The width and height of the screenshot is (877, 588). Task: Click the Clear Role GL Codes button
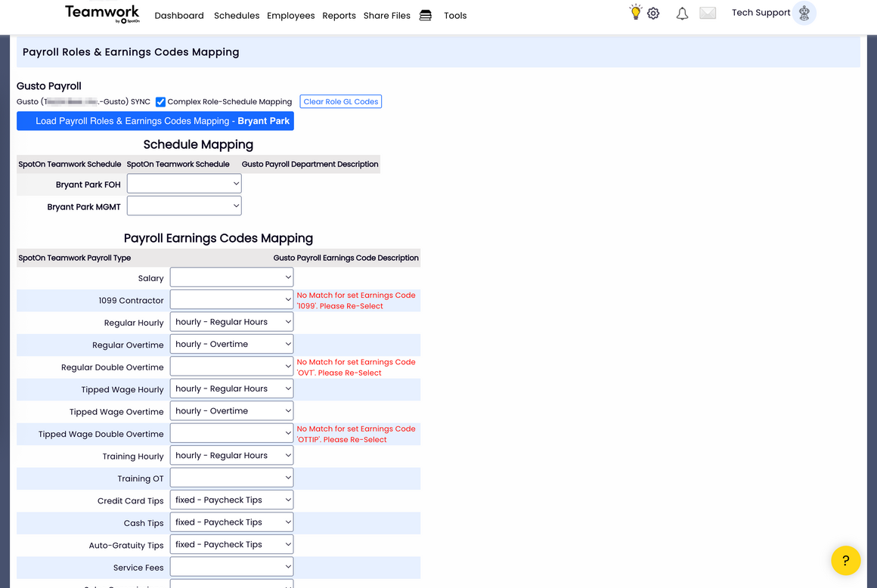point(341,101)
